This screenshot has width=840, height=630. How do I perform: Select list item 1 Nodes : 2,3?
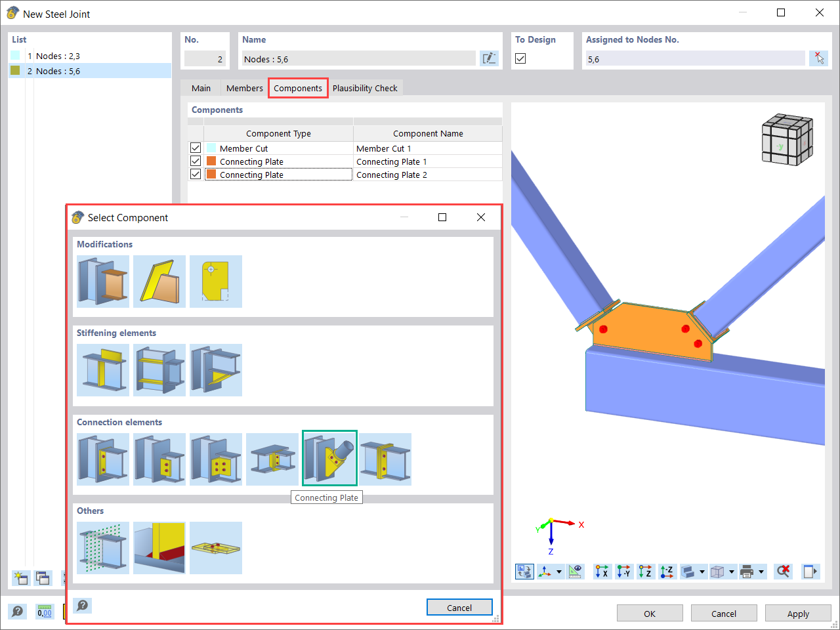(x=90, y=56)
